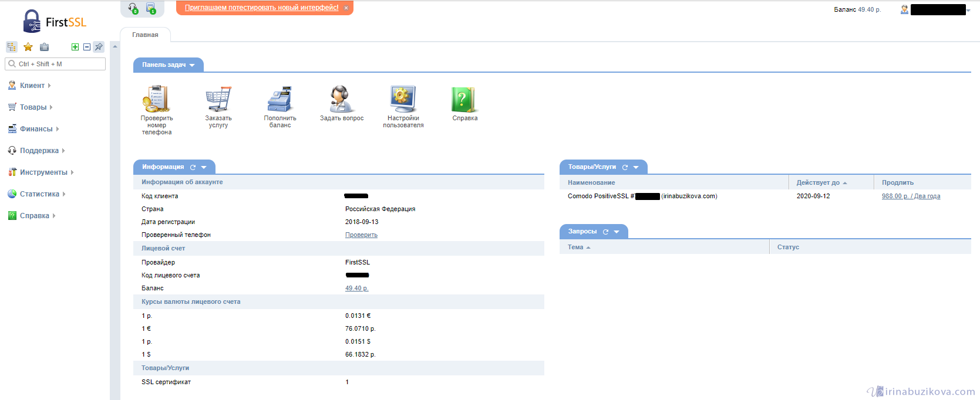Image resolution: width=980 pixels, height=400 pixels.
Task: Collapse the Панель задач panel dropdown
Action: (192, 65)
